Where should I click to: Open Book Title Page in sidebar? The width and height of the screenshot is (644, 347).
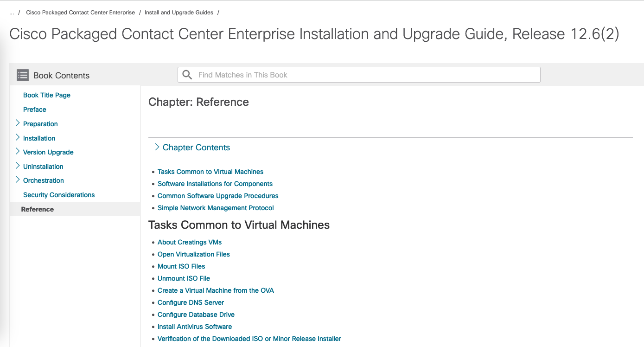[47, 95]
